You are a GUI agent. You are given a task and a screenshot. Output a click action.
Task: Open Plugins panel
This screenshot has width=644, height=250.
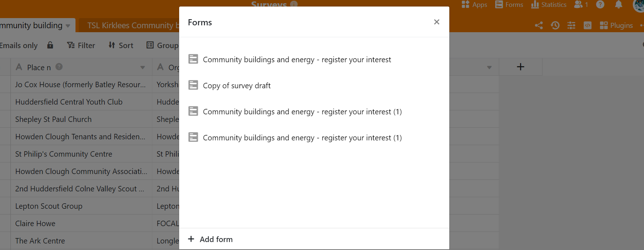[616, 25]
